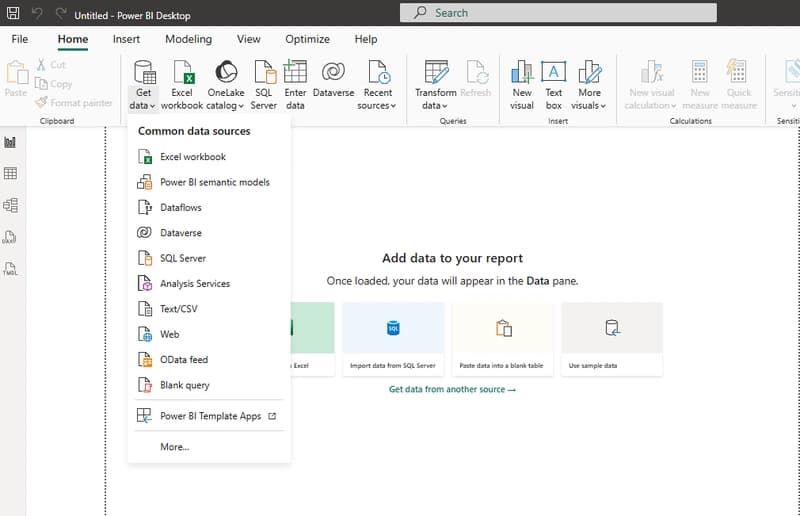The image size is (800, 516).
Task: Click the Redo arrow in title bar
Action: [61, 13]
